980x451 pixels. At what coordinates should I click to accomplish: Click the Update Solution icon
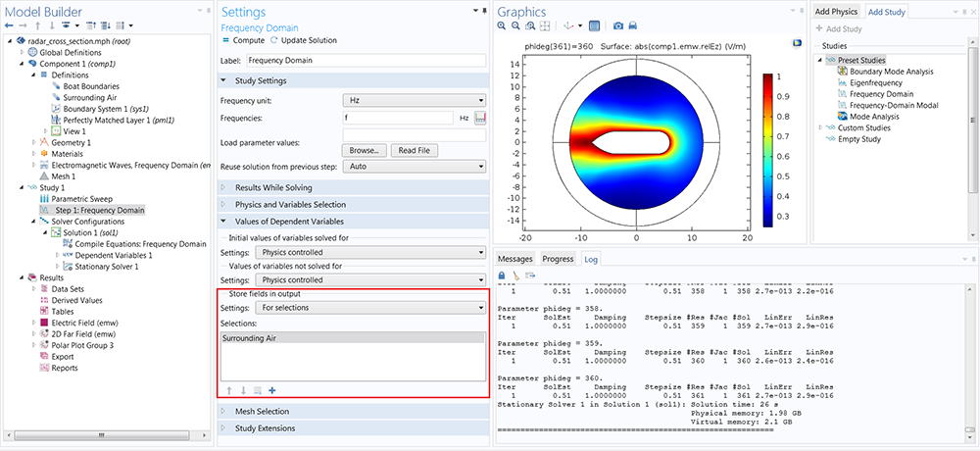click(x=272, y=40)
